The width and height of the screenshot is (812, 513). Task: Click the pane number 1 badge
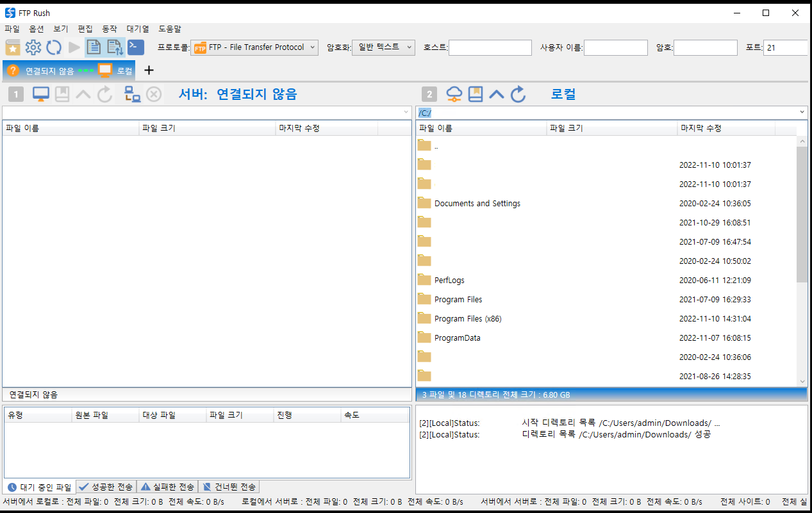click(x=17, y=95)
